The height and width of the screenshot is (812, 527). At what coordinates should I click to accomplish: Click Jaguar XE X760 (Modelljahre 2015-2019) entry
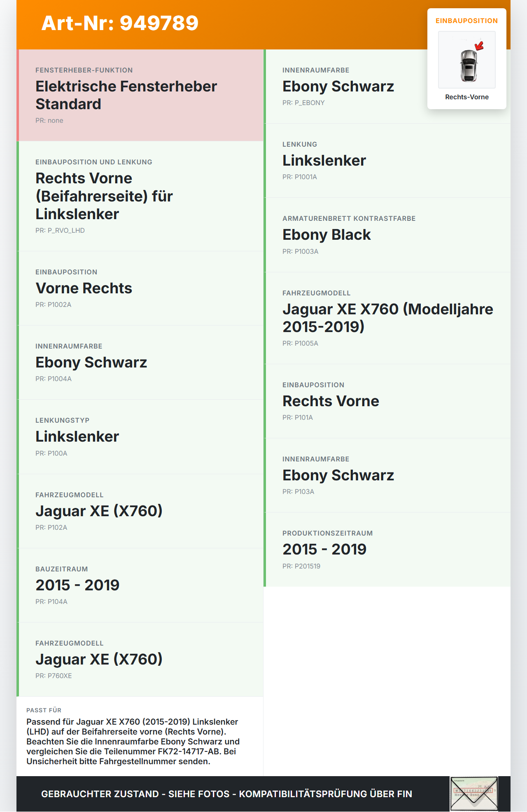point(387,318)
